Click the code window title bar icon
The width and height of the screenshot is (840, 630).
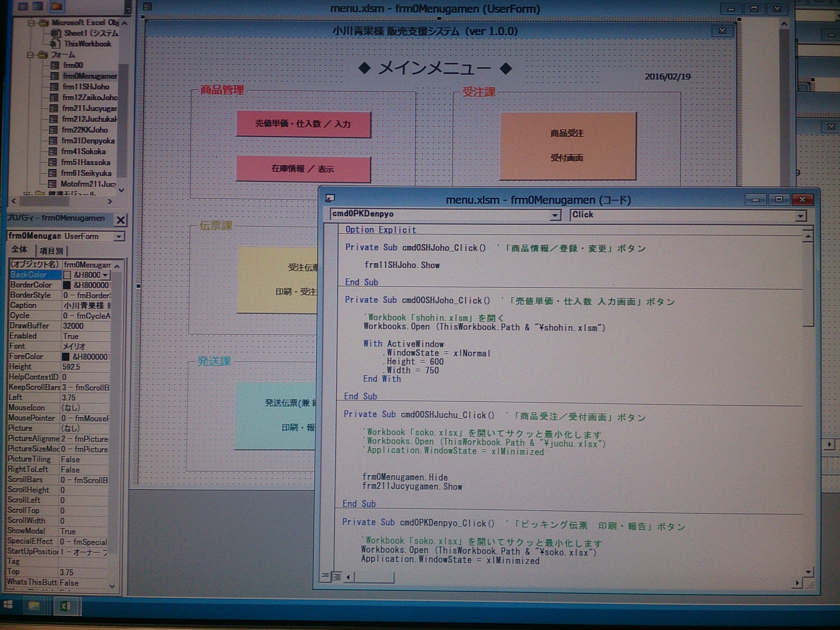pyautogui.click(x=330, y=199)
